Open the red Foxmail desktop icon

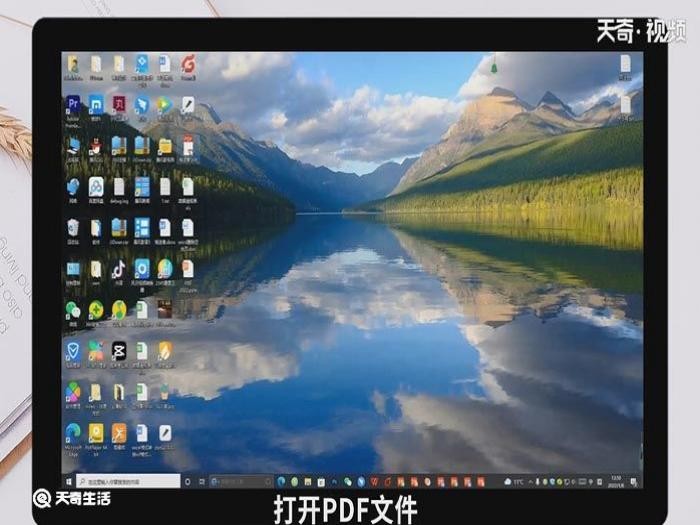pyautogui.click(x=188, y=64)
